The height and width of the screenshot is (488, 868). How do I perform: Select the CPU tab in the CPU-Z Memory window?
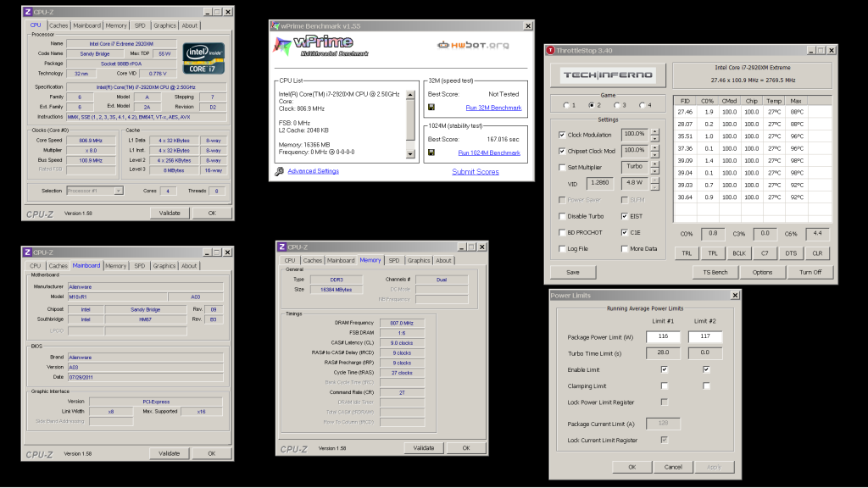[x=290, y=261]
